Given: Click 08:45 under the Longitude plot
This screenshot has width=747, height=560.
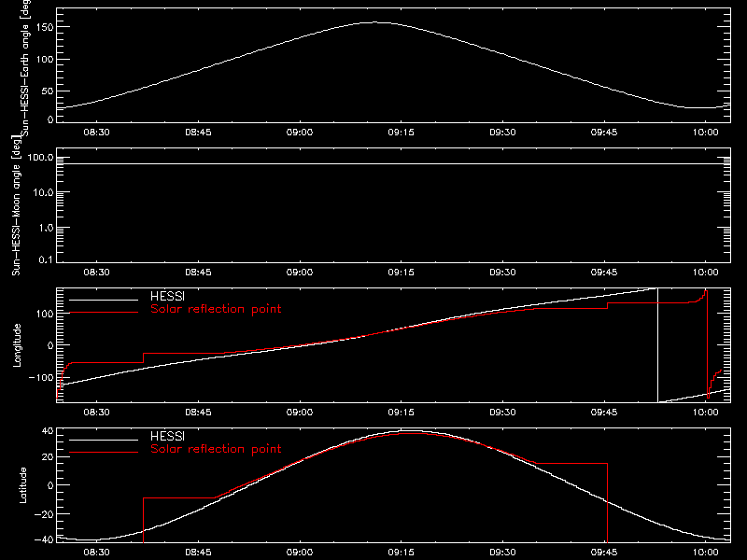Looking at the screenshot, I should click(198, 412).
